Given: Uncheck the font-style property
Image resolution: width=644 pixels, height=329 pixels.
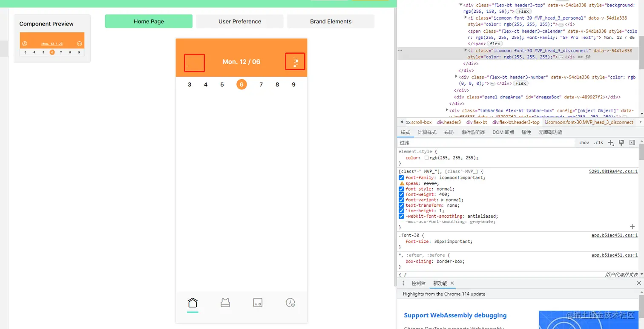Looking at the screenshot, I should tap(402, 189).
